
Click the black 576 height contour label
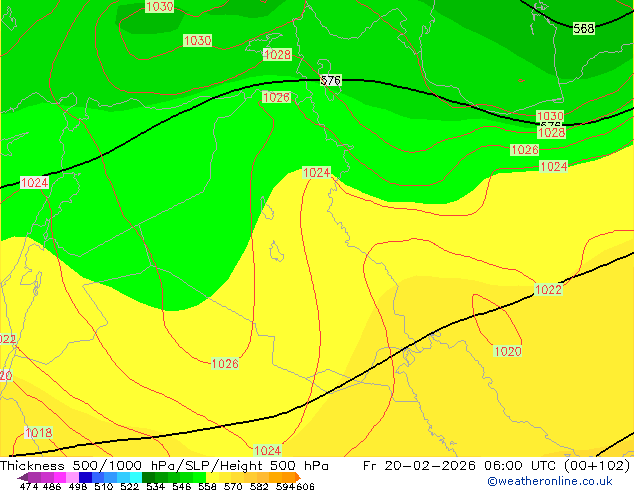[x=331, y=80]
